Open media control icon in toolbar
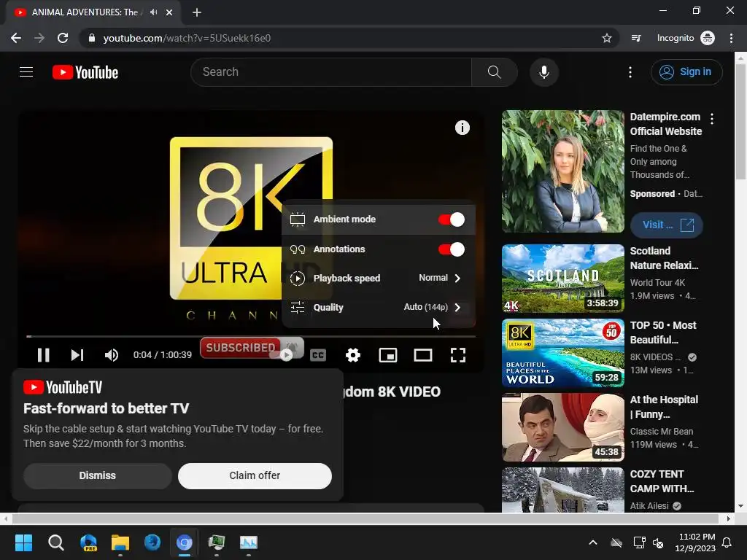747x560 pixels. 636,38
